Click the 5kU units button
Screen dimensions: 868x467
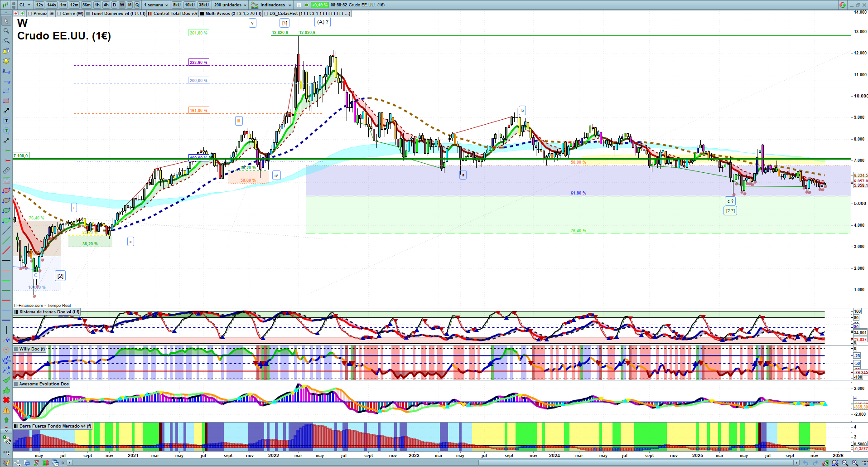pyautogui.click(x=177, y=5)
